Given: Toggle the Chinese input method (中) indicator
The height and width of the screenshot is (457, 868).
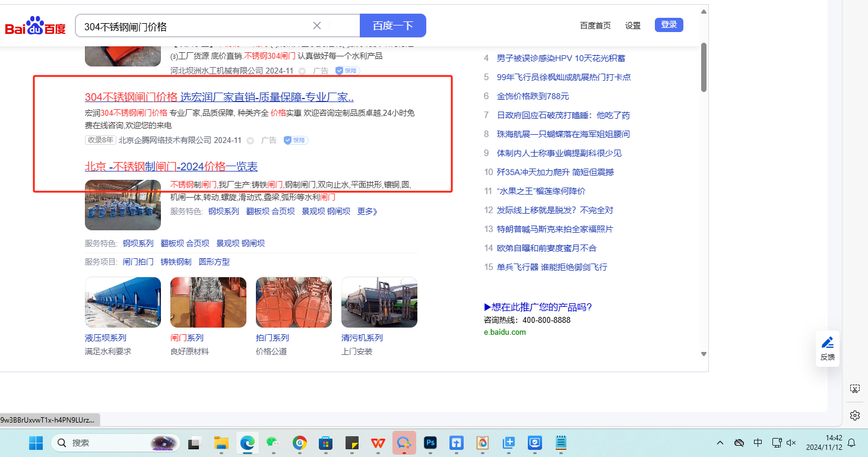Looking at the screenshot, I should click(x=758, y=443).
